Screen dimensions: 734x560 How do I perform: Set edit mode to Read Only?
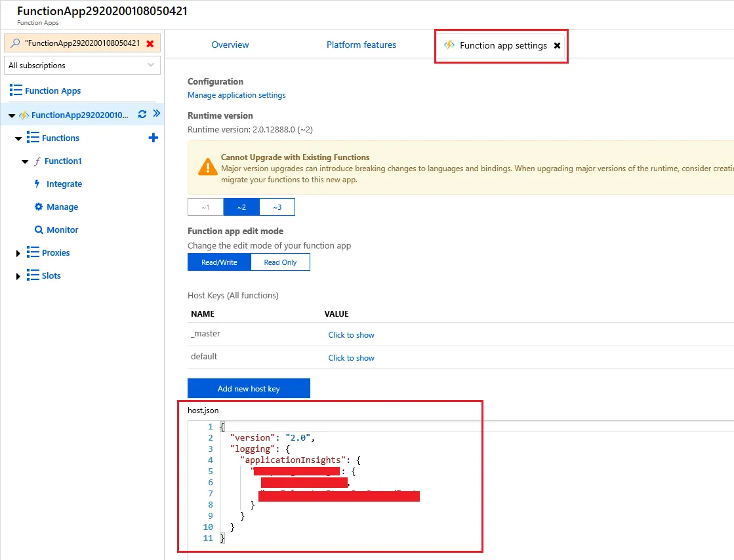tap(280, 262)
